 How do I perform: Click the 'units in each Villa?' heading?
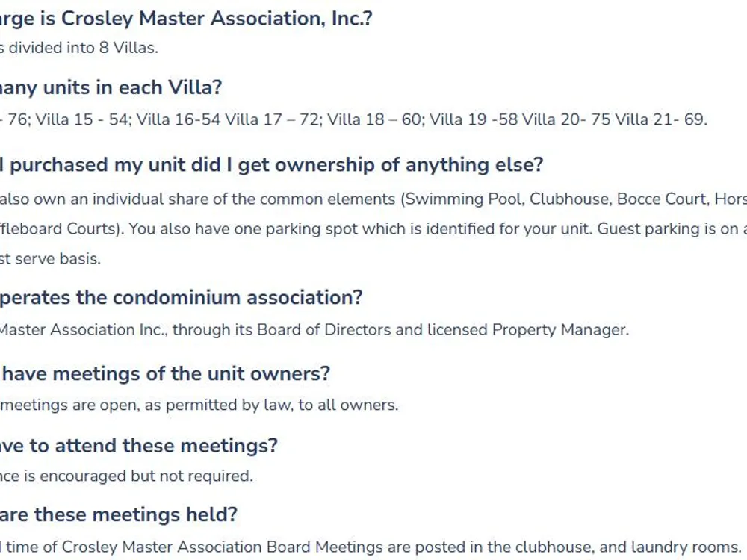point(111,87)
